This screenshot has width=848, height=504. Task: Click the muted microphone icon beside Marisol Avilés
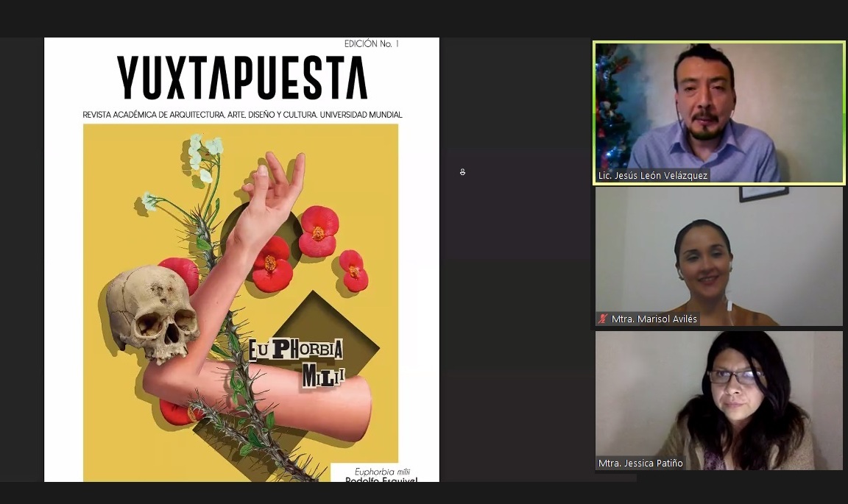point(604,319)
